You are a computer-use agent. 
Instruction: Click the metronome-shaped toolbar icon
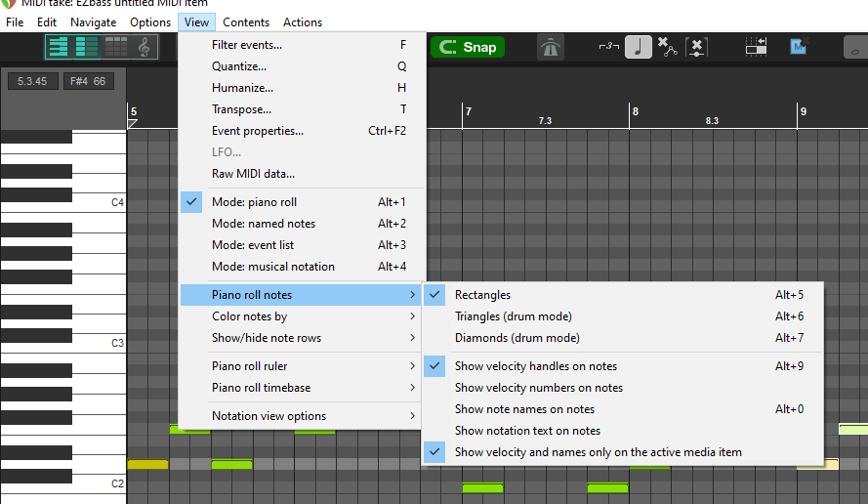click(551, 47)
